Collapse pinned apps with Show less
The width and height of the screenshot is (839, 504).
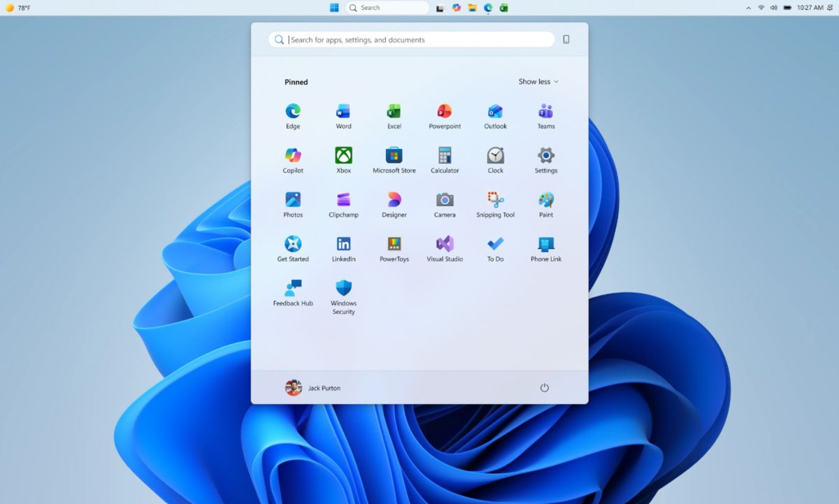(538, 82)
